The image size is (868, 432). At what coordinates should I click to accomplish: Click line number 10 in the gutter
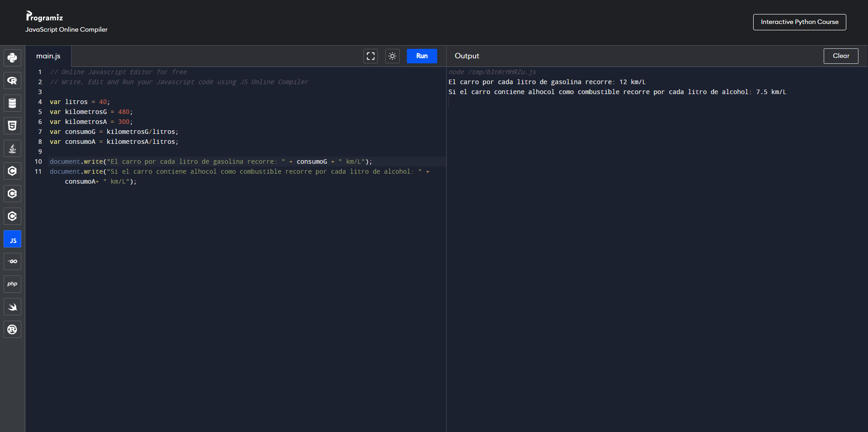pos(38,161)
